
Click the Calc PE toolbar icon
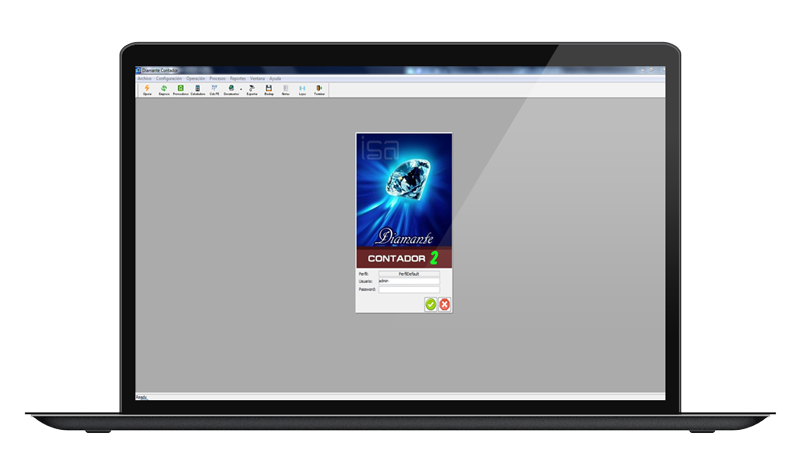(214, 90)
